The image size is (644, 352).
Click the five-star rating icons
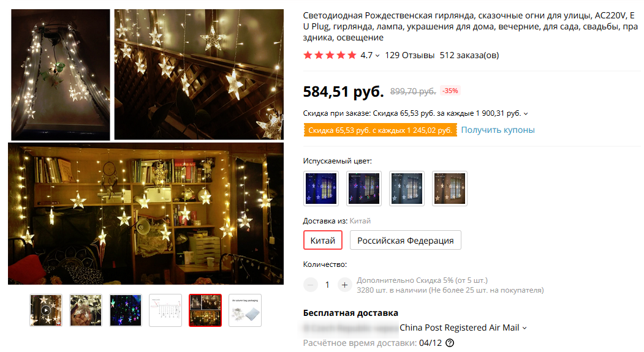tap(330, 55)
